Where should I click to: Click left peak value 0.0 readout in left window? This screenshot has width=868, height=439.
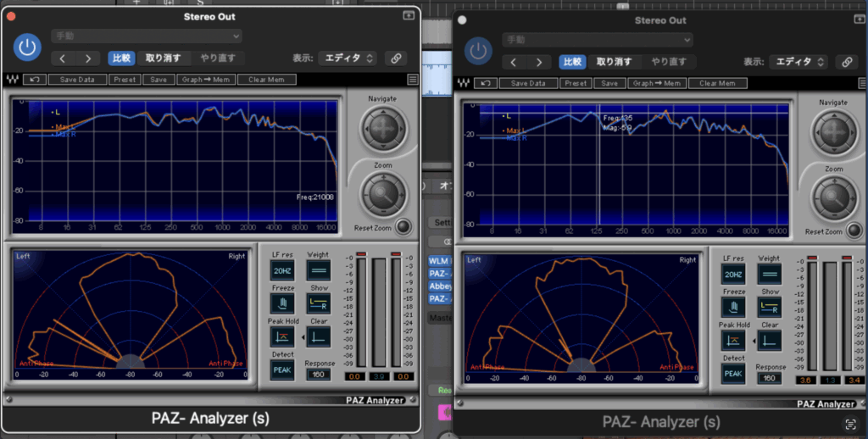coord(355,376)
